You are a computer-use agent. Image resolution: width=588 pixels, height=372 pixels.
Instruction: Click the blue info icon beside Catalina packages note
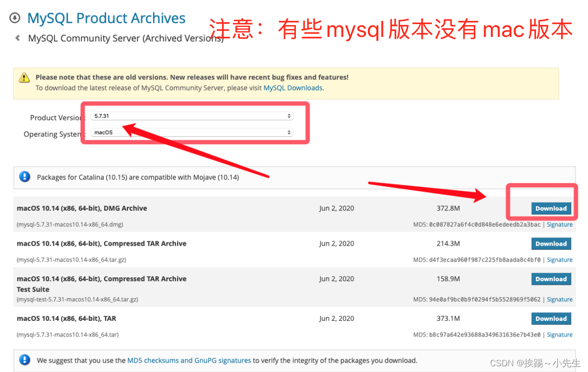[x=25, y=177]
